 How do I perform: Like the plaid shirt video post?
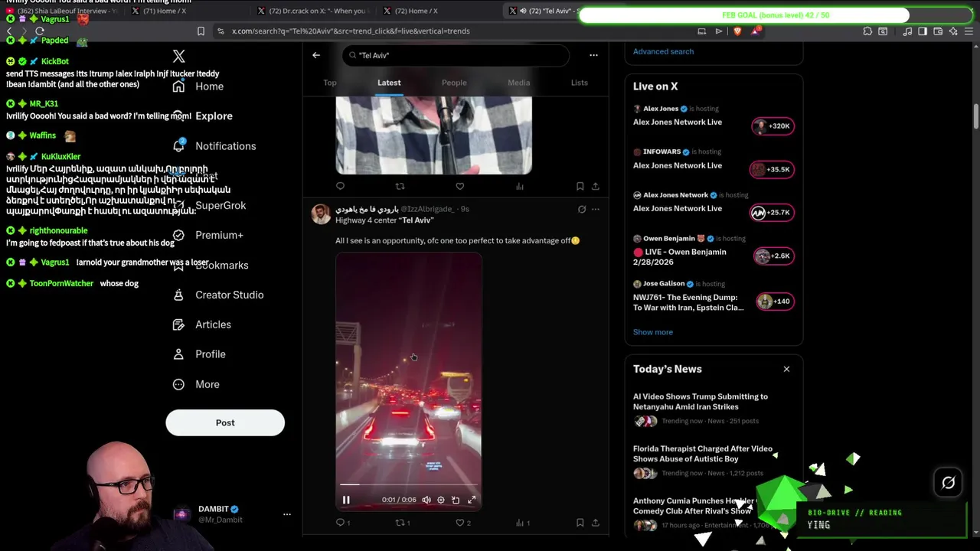(459, 186)
